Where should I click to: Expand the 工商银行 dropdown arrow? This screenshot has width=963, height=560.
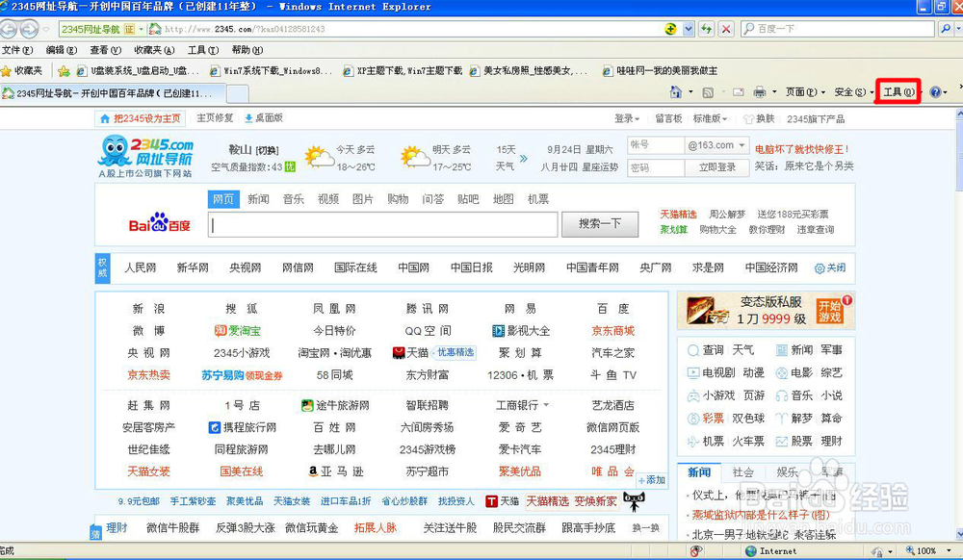click(x=546, y=405)
